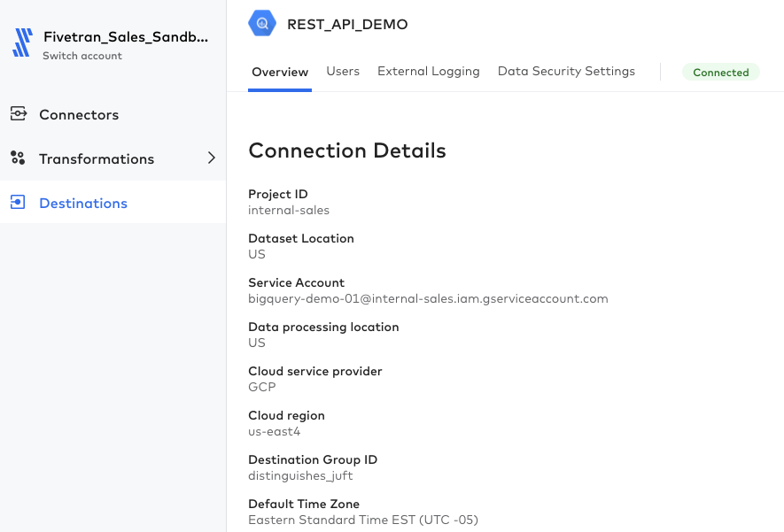Click the BigQuery hexagon destination icon
The image size is (784, 532).
point(262,23)
